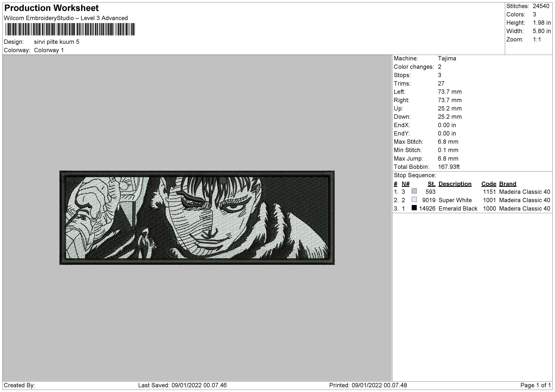The height and width of the screenshot is (392, 555).
Task: Click the 'Max Stitch:' label
Action: (x=408, y=142)
